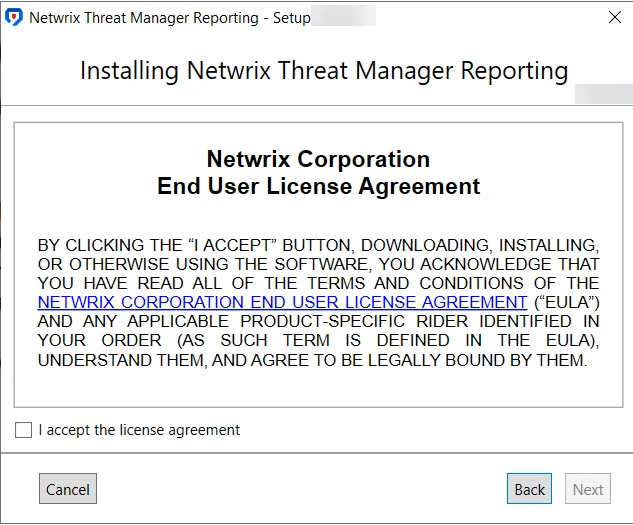Open the Netwrix Corporation End User License Agreement link
This screenshot has width=633, height=525.
click(x=282, y=302)
